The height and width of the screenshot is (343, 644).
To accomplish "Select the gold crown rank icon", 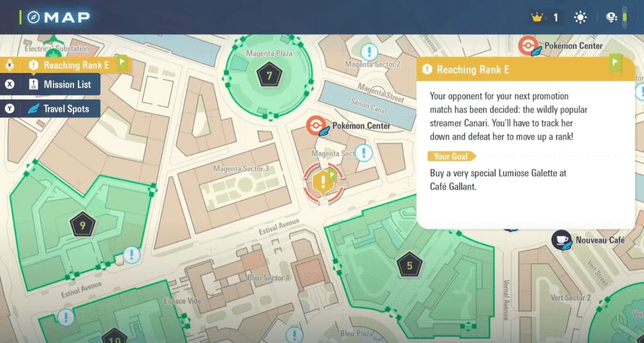I will 536,18.
